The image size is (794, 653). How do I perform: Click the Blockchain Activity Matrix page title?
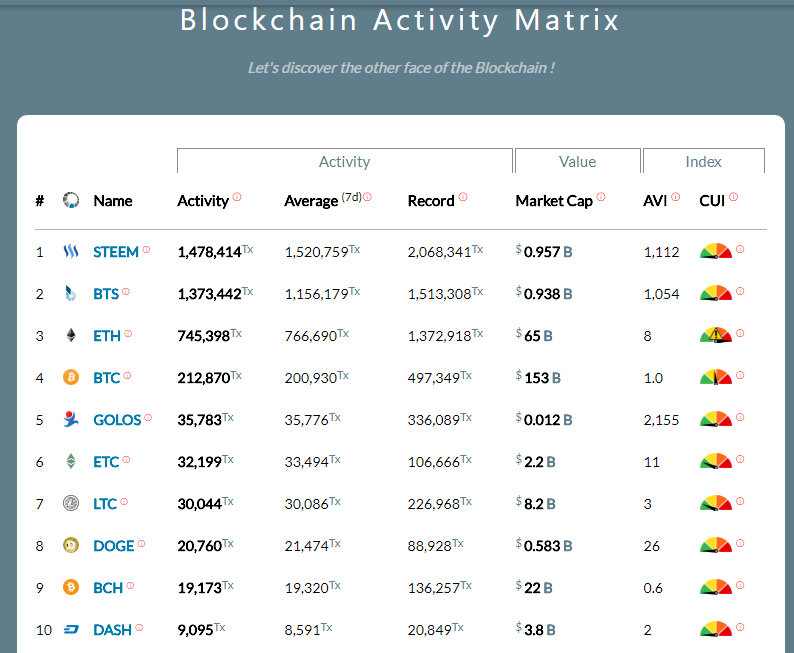click(x=400, y=20)
